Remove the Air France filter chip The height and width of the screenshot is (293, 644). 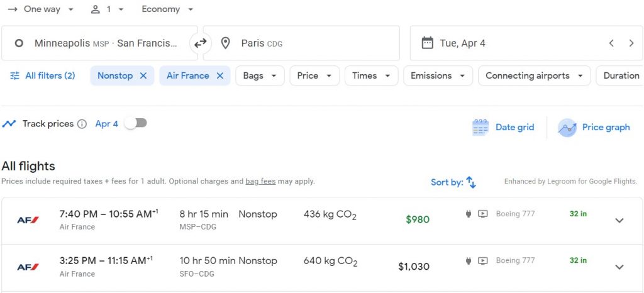point(220,75)
